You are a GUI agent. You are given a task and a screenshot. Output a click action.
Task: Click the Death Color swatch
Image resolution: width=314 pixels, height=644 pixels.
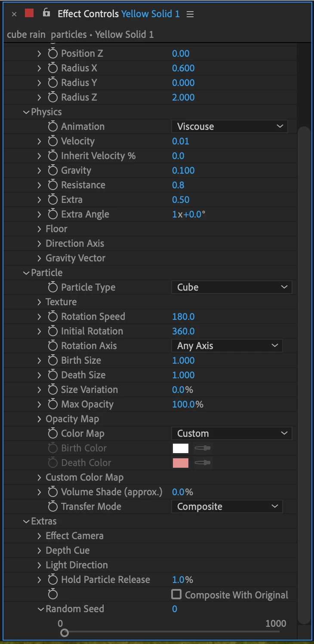[x=181, y=463]
